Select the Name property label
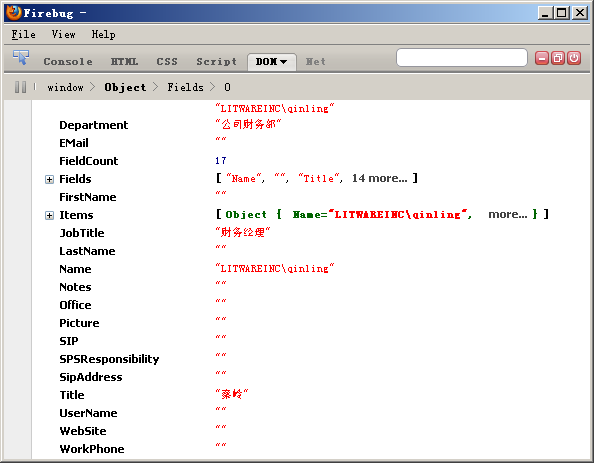 [x=75, y=269]
